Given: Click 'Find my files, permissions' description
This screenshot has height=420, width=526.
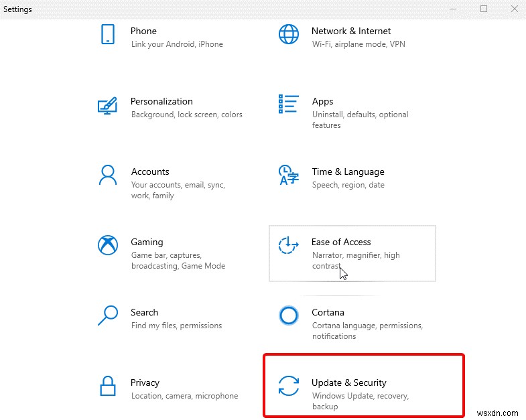Looking at the screenshot, I should (176, 326).
